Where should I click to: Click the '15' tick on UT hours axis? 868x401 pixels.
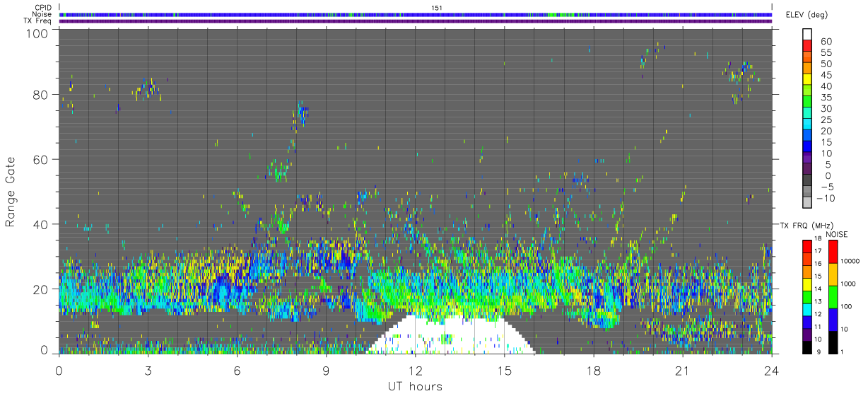[505, 370]
